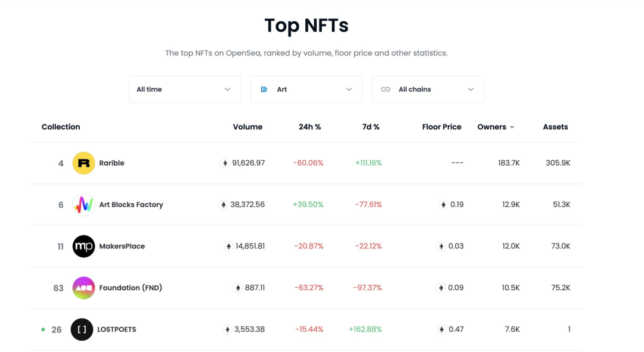
Task: Open the LOSTPOETS collection name
Action: pos(117,329)
